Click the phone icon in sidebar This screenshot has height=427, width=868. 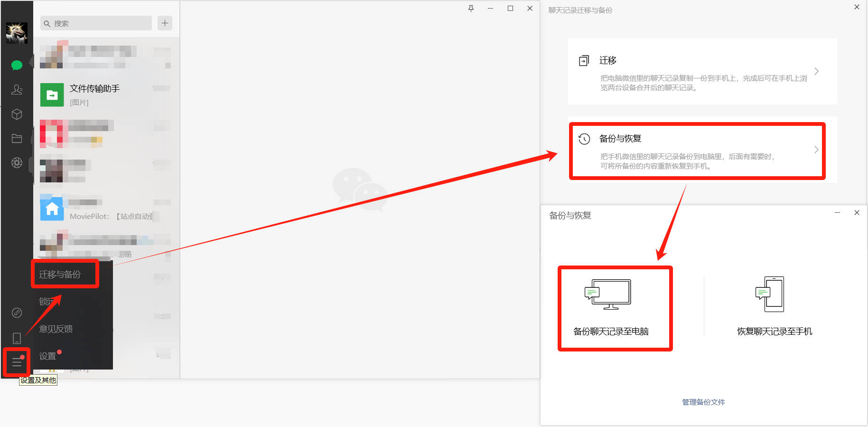(x=17, y=338)
